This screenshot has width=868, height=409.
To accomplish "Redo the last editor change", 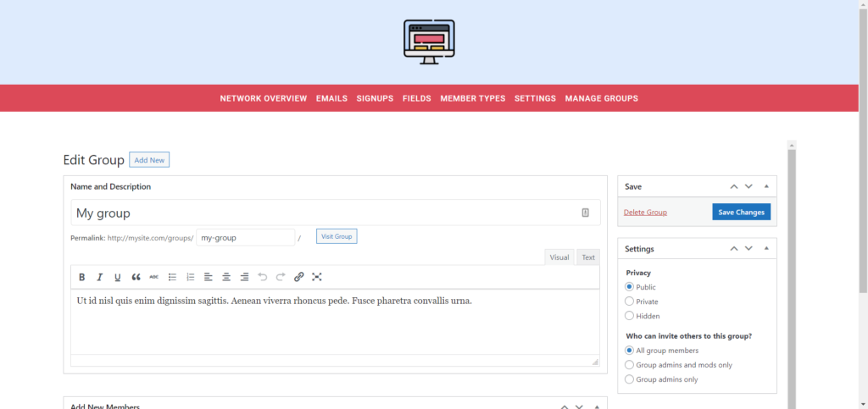I will [281, 277].
